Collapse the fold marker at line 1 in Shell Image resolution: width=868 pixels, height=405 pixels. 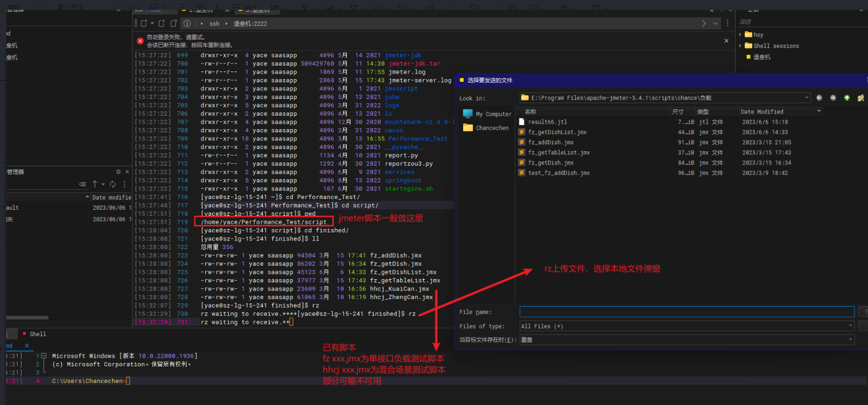pos(44,356)
